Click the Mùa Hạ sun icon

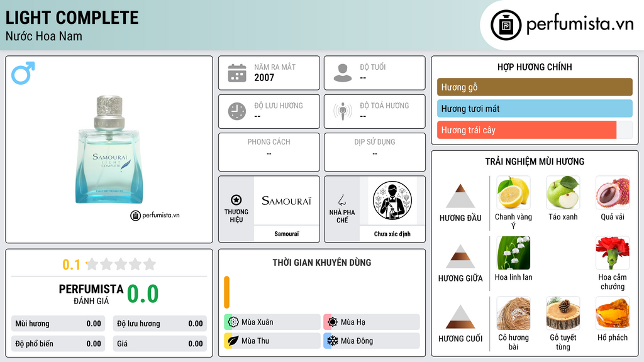click(x=333, y=322)
